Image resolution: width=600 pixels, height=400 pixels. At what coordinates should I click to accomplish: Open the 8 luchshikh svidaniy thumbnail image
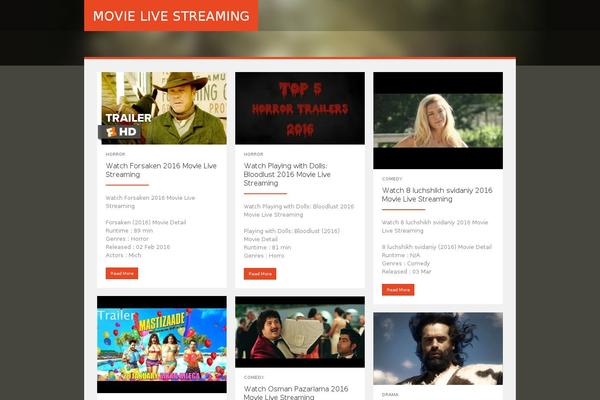(438, 120)
